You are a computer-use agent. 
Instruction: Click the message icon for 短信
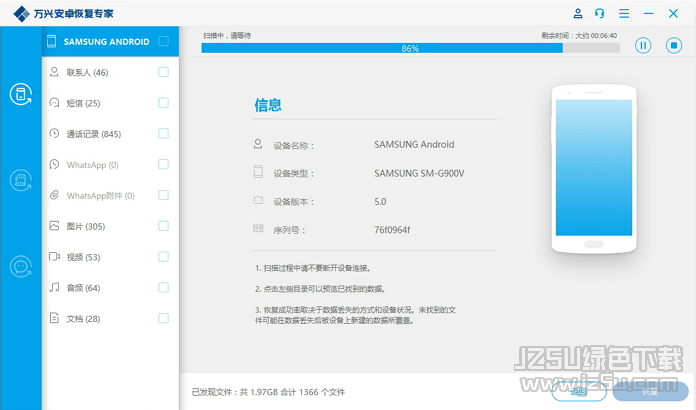point(54,103)
